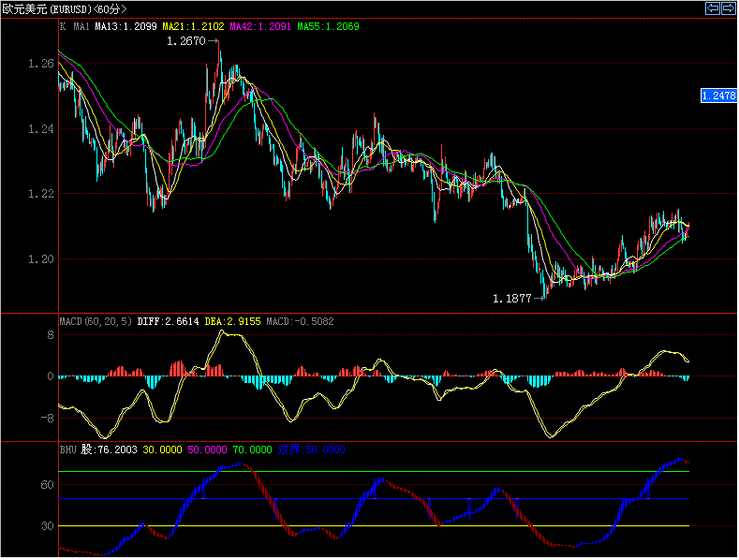Click the 股:76.2003 indicator value
The height and width of the screenshot is (560, 739).
click(x=109, y=449)
